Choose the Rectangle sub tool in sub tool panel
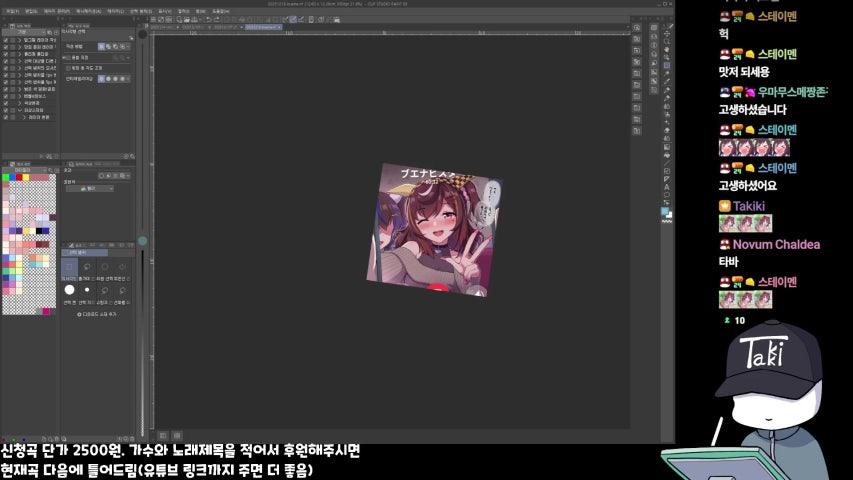 (69, 267)
